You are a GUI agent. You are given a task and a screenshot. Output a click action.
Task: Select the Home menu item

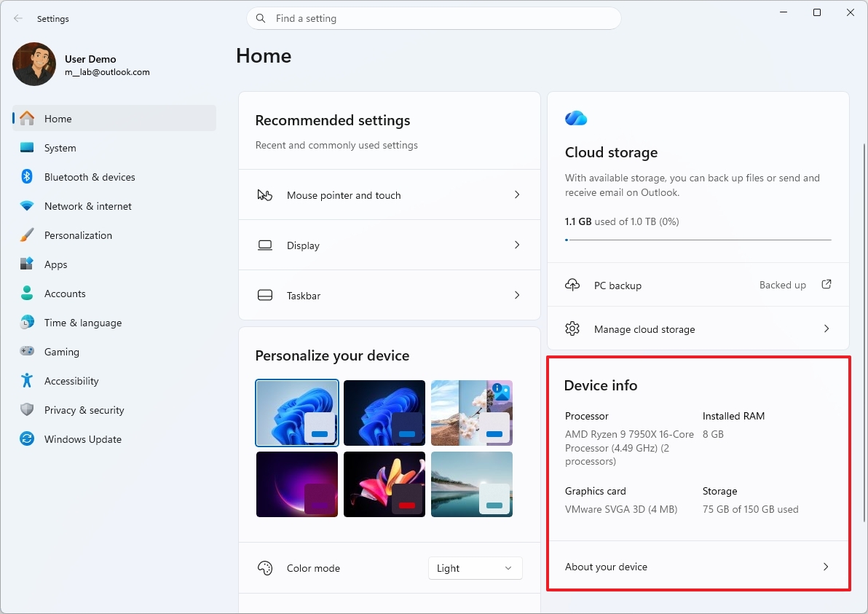(x=58, y=119)
